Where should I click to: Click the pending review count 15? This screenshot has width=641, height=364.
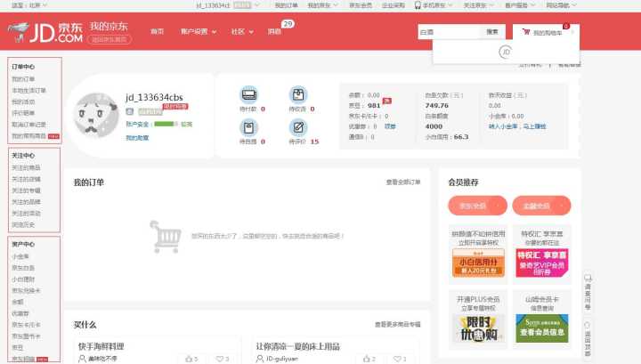(x=314, y=142)
